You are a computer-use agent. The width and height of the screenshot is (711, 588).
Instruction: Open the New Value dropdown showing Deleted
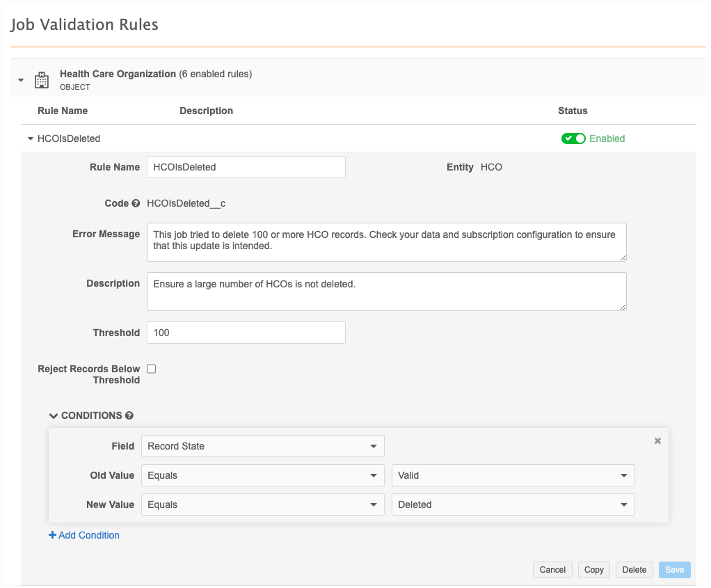click(x=513, y=504)
